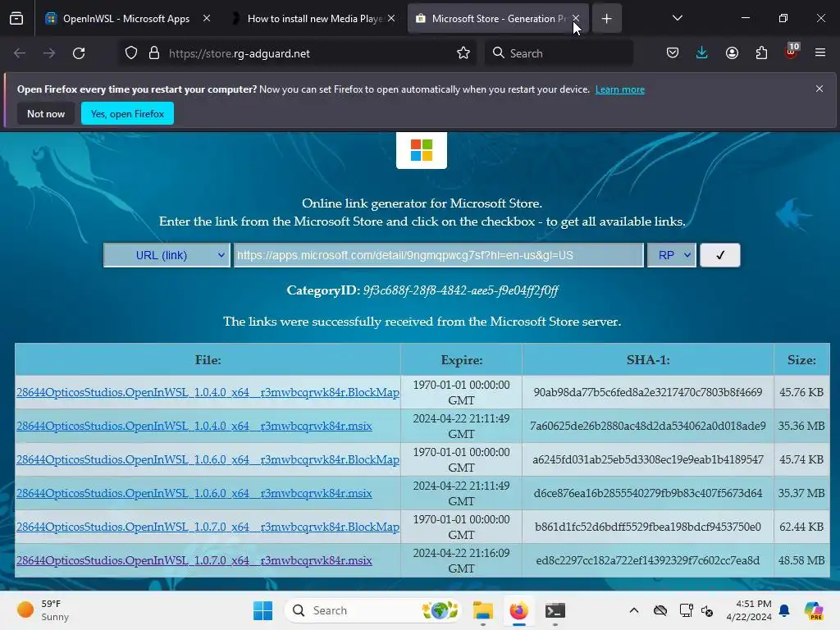Open uBlock extension icon with badge 10

(x=792, y=52)
